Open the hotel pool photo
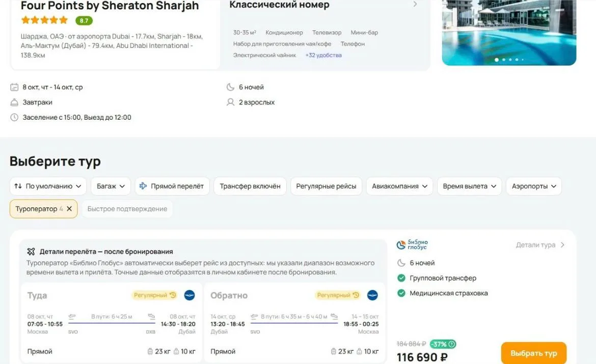This screenshot has width=596, height=364. point(509,32)
